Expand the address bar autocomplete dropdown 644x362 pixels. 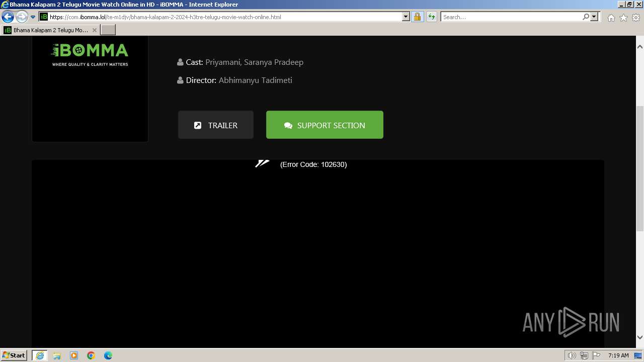406,17
